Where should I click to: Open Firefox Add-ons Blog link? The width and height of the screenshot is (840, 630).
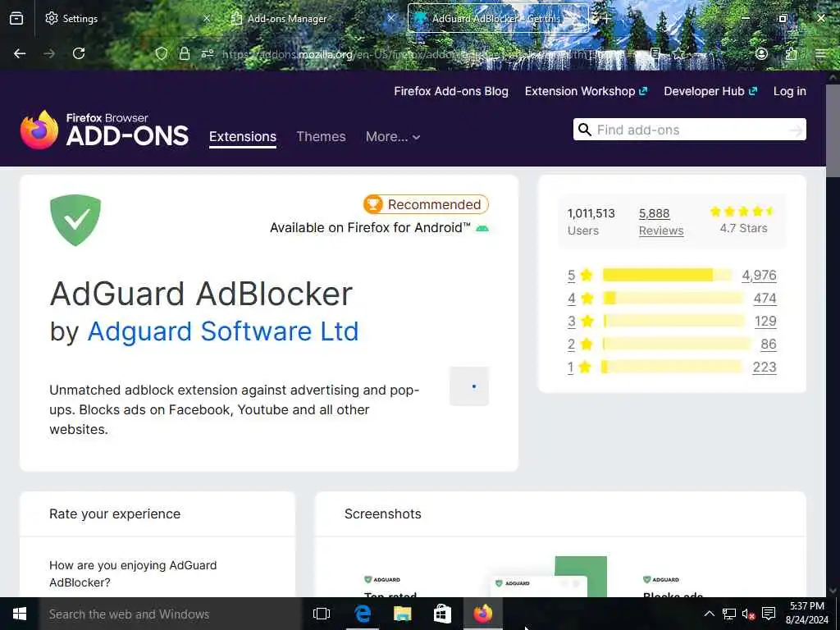tap(451, 91)
